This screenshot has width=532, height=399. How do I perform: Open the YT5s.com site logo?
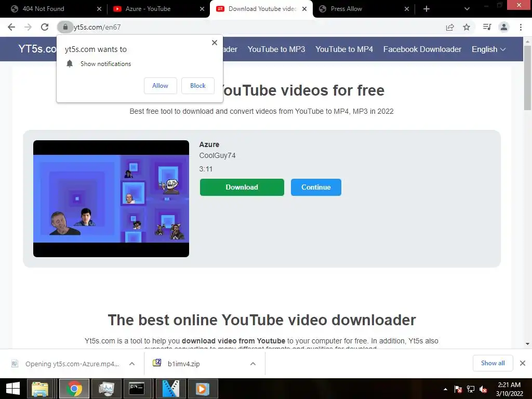pyautogui.click(x=37, y=49)
